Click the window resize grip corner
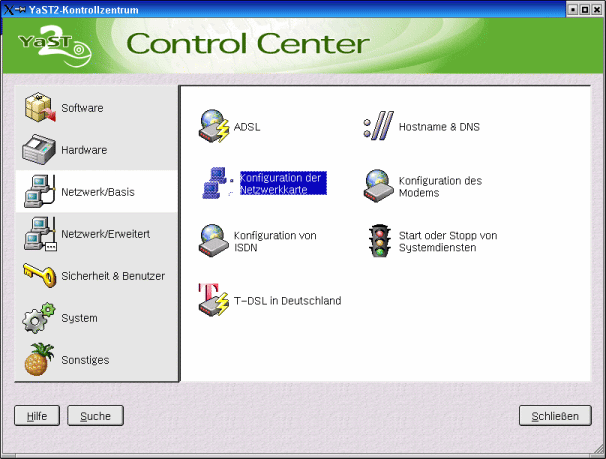This screenshot has width=606, height=459. click(599, 450)
